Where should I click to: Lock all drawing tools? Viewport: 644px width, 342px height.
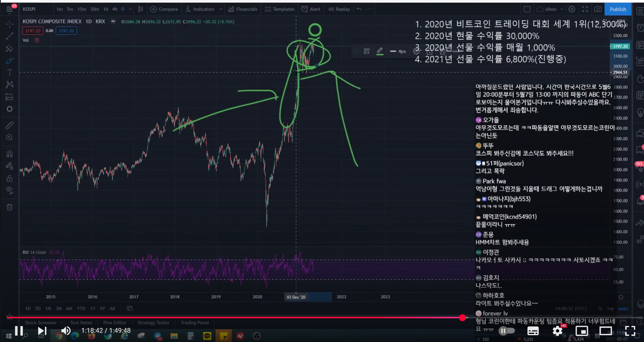[10, 178]
